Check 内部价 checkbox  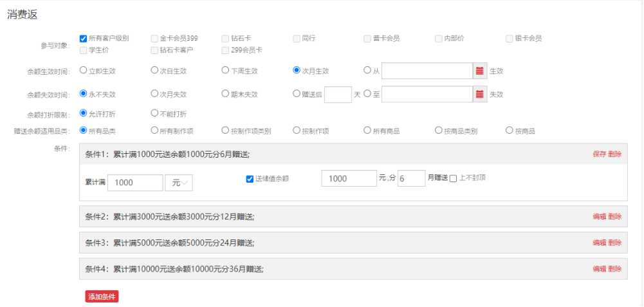(439, 39)
